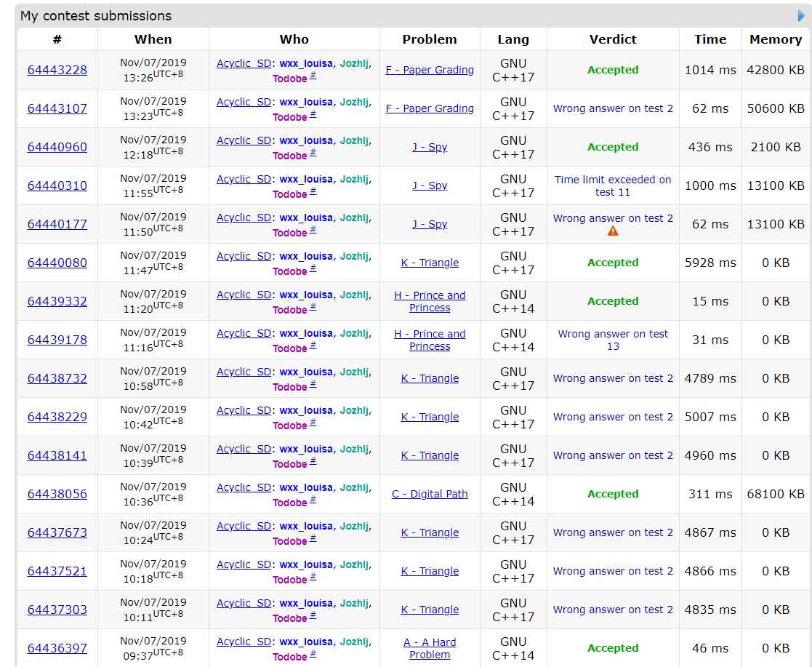Open the C - Digital Path problem
The width and height of the screenshot is (812, 667).
pyautogui.click(x=430, y=494)
